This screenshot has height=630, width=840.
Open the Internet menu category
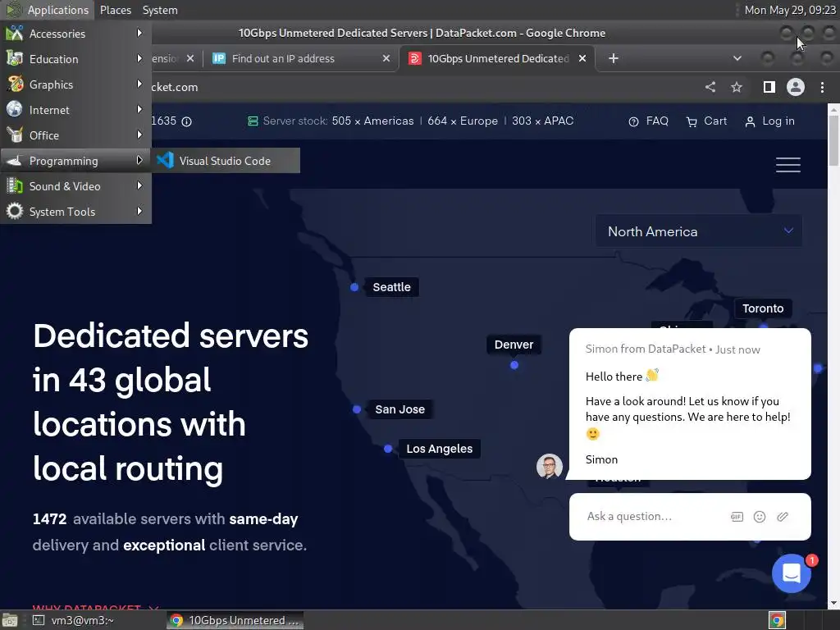click(75, 110)
